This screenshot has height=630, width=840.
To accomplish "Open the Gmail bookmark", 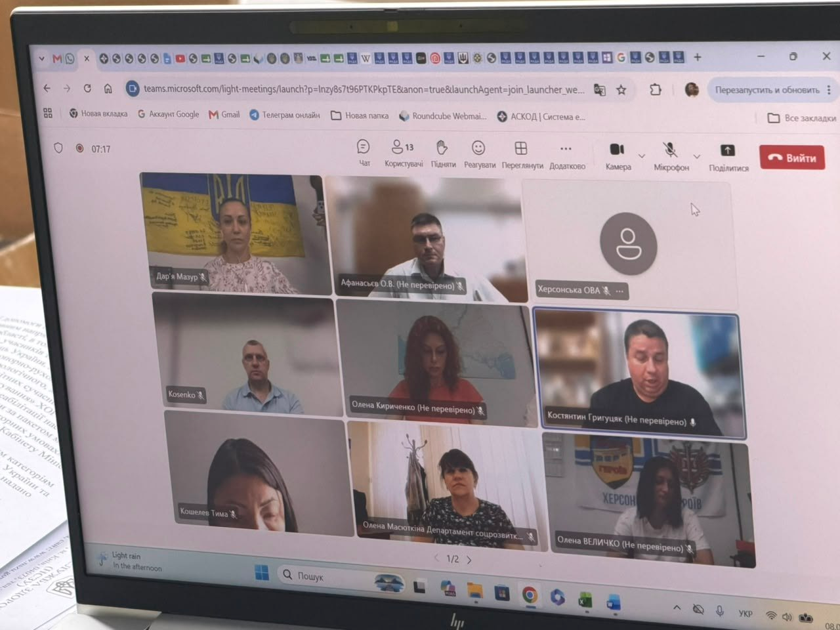I will coord(224,114).
